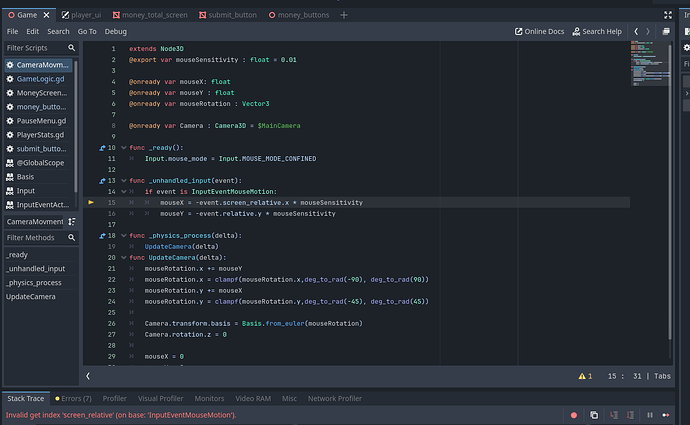690x425 pixels.
Task: Switch to Visual Profiler tab
Action: click(160, 399)
